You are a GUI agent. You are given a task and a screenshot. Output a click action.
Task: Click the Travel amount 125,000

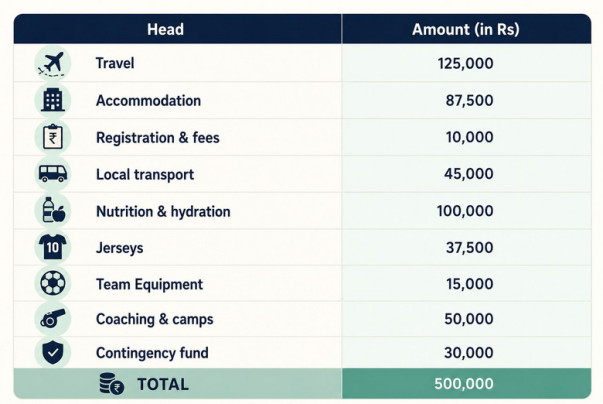point(465,63)
